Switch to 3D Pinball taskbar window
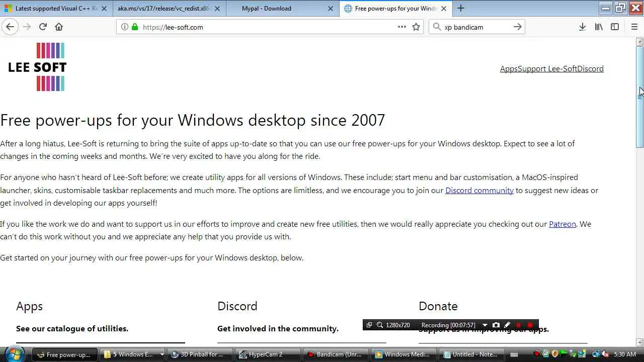 (x=200, y=354)
